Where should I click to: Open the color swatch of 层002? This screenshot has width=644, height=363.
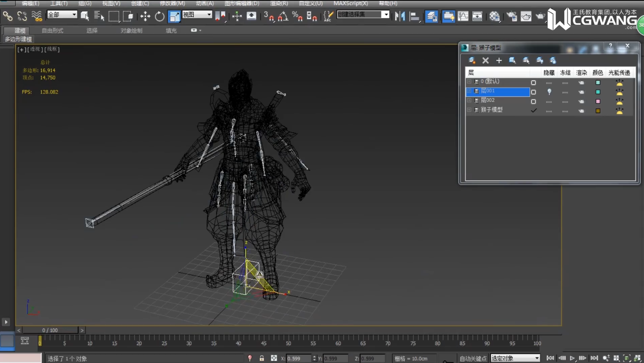(x=598, y=101)
